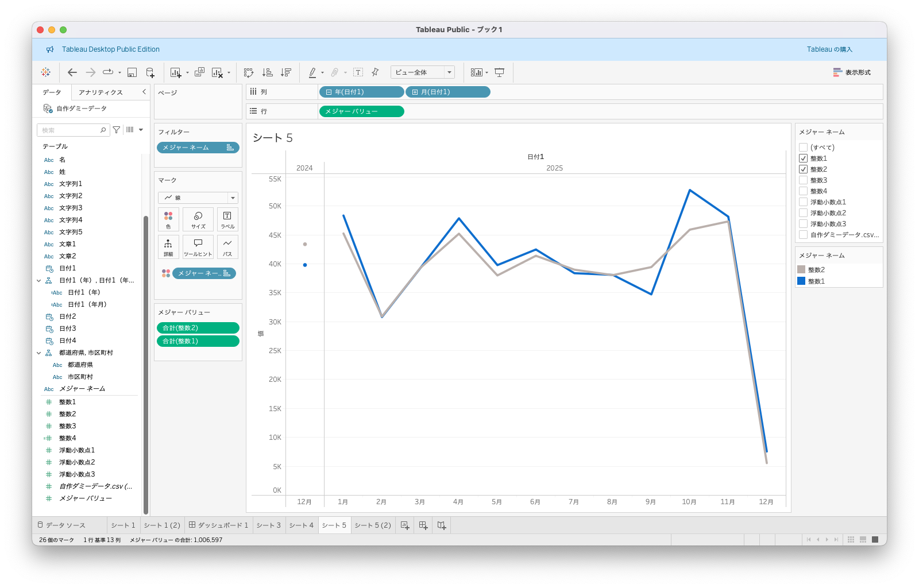This screenshot has width=919, height=588.
Task: Open the Label (ラベル) mark card
Action: 227,219
